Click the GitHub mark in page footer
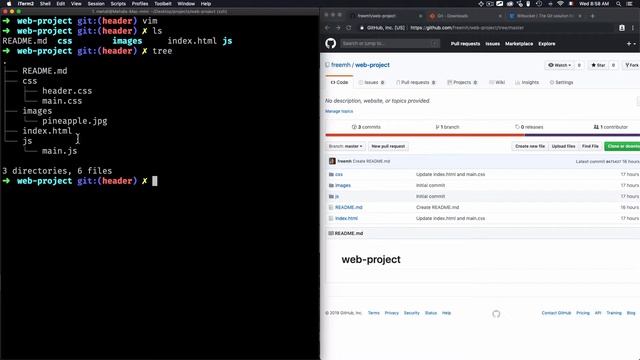 tap(496, 313)
